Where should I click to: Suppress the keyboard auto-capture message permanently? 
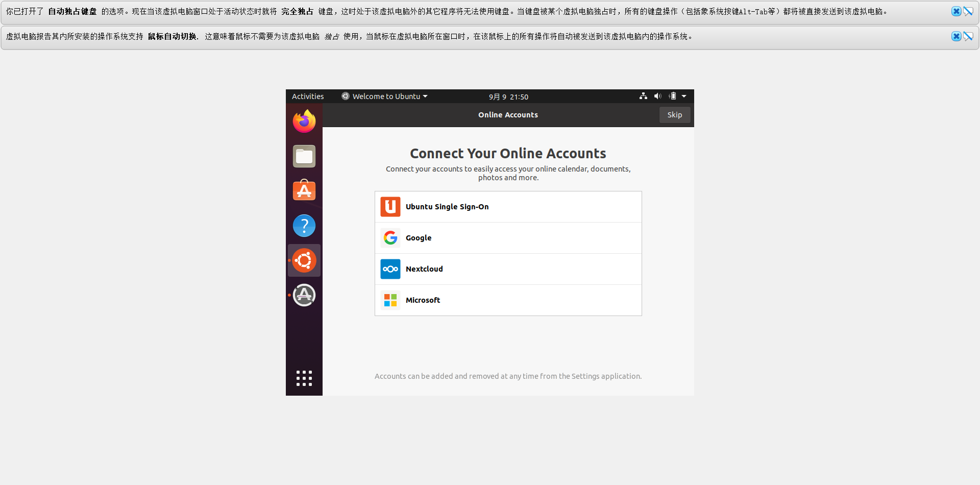968,11
